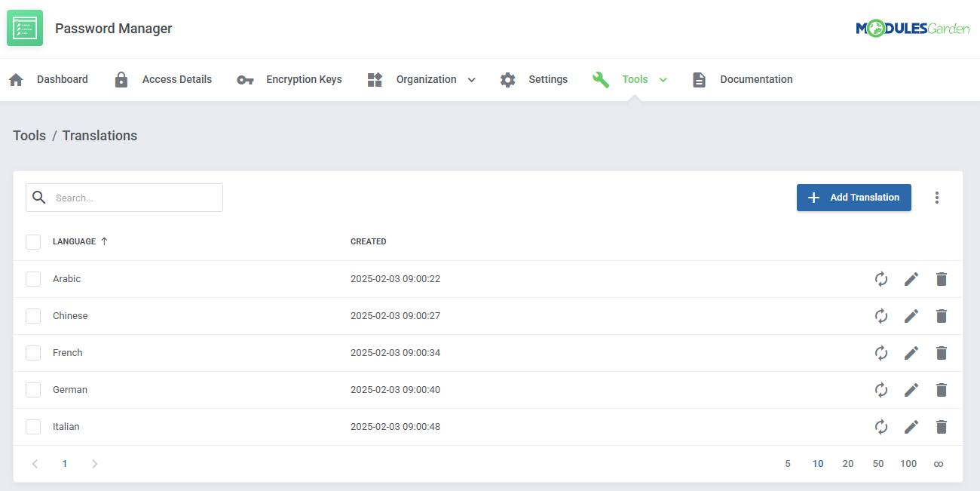Expand the Organization dropdown chevron
The height and width of the screenshot is (491, 980).
point(472,80)
